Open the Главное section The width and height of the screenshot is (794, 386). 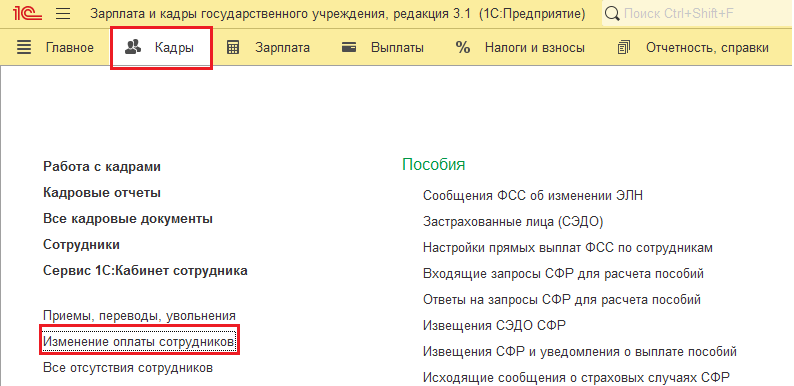[x=69, y=48]
